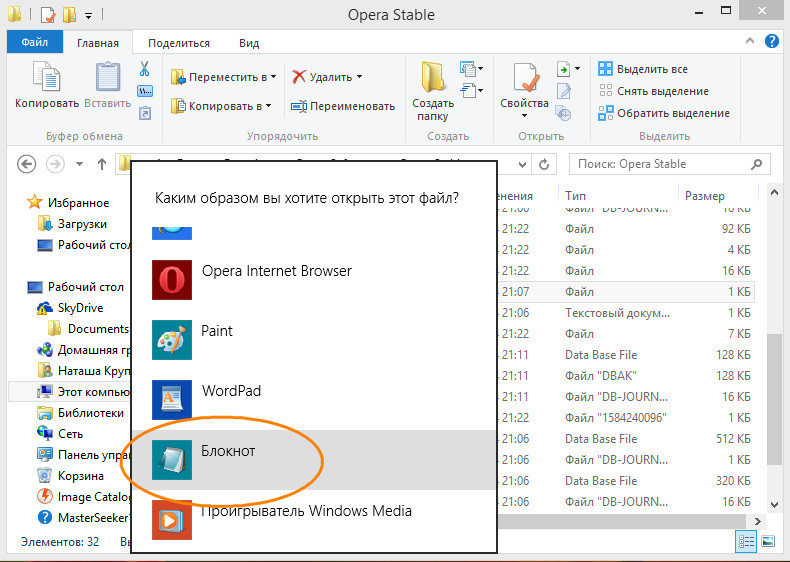Switch to the Вид (View) tab

[249, 43]
